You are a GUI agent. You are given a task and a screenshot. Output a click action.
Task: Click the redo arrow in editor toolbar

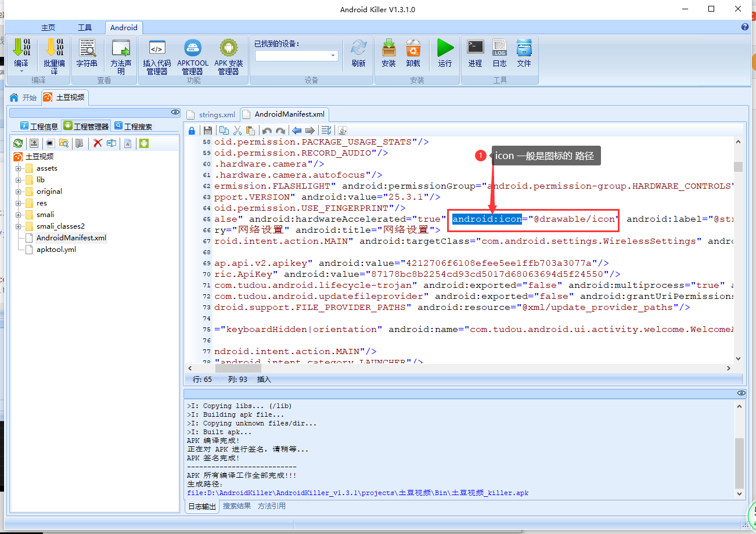(280, 131)
